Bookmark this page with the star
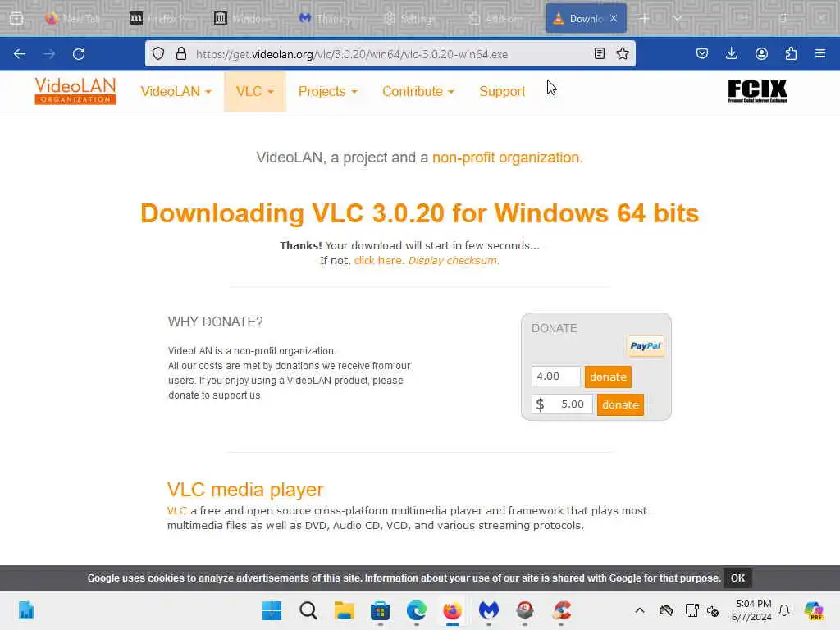 pyautogui.click(x=622, y=53)
